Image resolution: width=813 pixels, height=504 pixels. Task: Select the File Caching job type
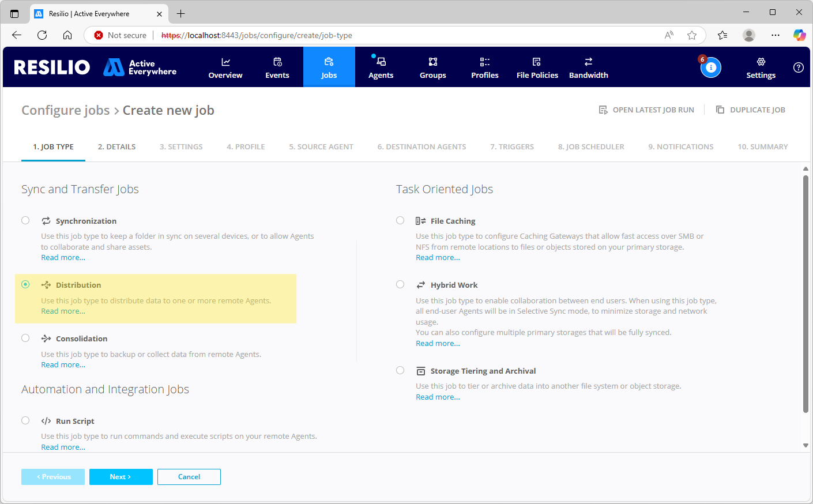[400, 220]
